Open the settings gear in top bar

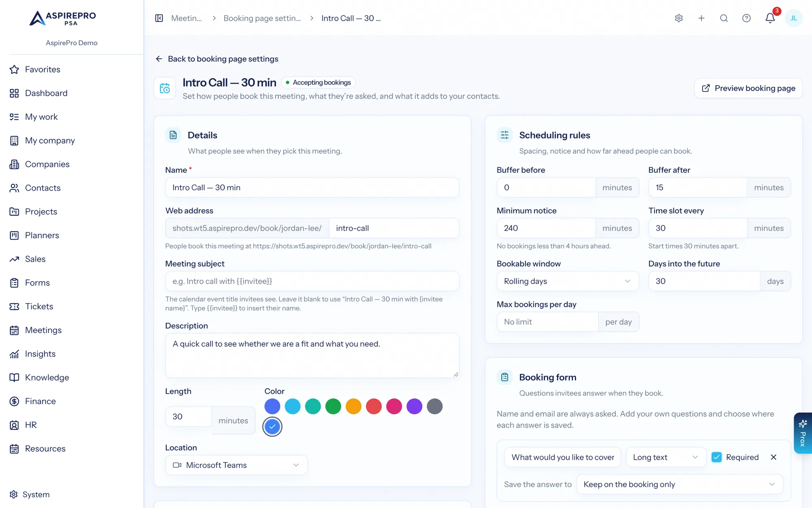point(679,18)
